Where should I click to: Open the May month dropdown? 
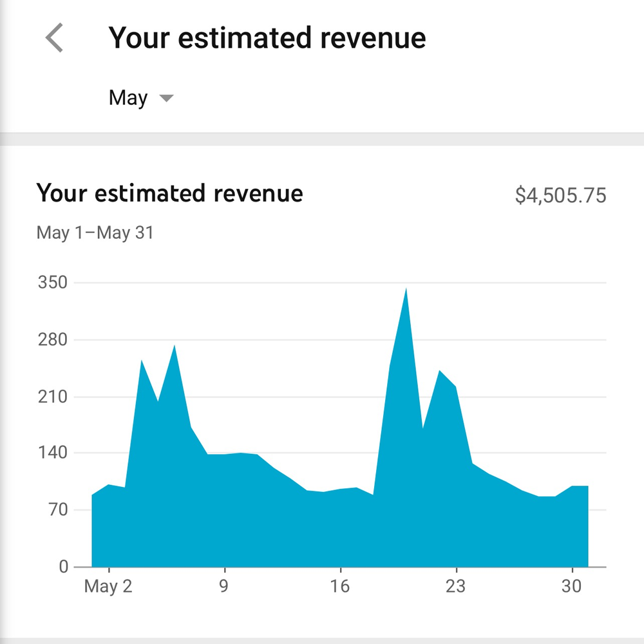(x=128, y=98)
